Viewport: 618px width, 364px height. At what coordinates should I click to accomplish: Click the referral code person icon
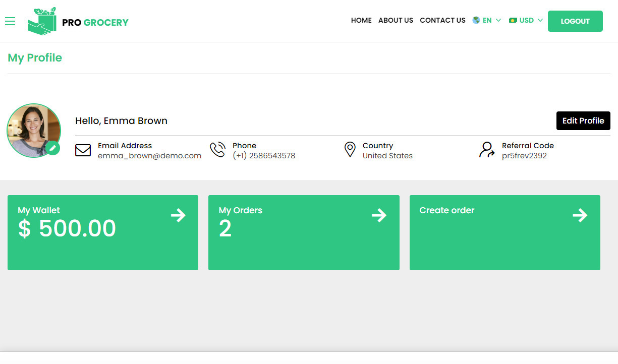[487, 150]
